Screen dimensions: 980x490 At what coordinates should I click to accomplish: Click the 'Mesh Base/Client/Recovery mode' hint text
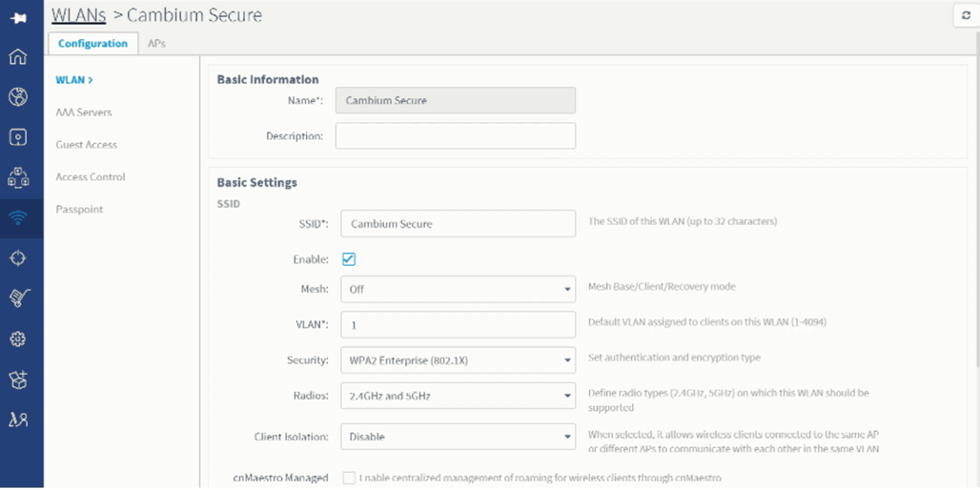pos(662,287)
